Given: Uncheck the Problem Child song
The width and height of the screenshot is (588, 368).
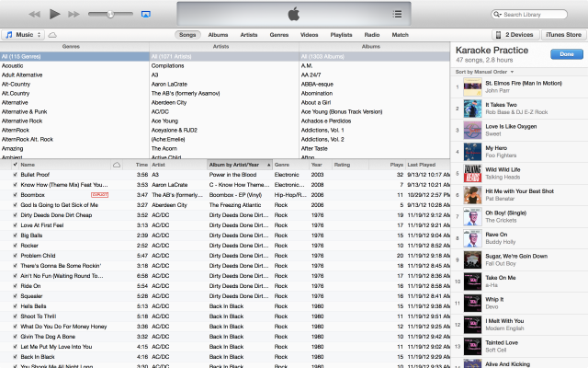Looking at the screenshot, I should tap(15, 256).
